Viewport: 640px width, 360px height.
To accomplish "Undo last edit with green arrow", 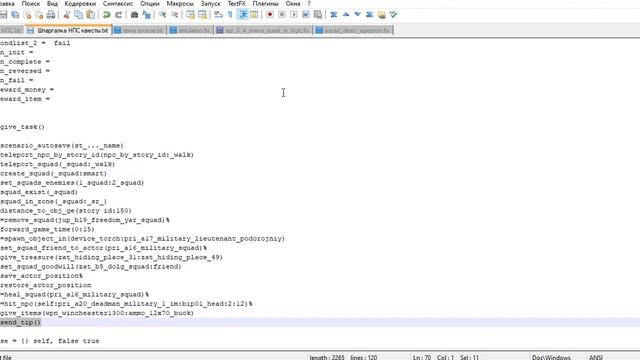I will coord(107,15).
